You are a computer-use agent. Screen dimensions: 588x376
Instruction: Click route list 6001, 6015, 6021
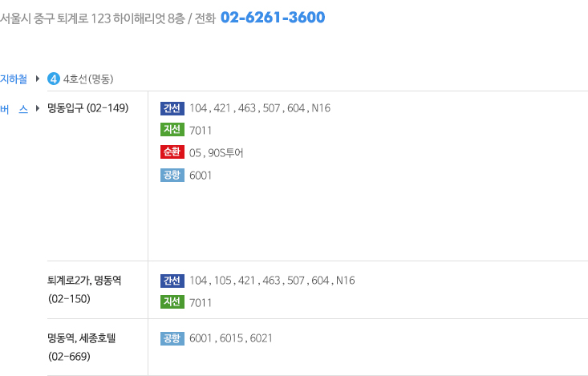click(x=230, y=338)
